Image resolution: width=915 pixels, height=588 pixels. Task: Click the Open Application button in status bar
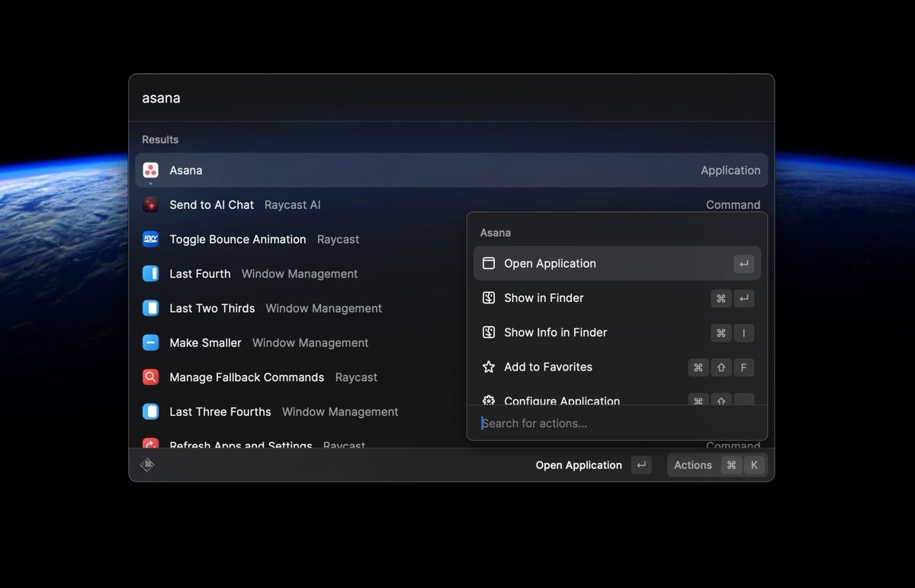pyautogui.click(x=579, y=464)
